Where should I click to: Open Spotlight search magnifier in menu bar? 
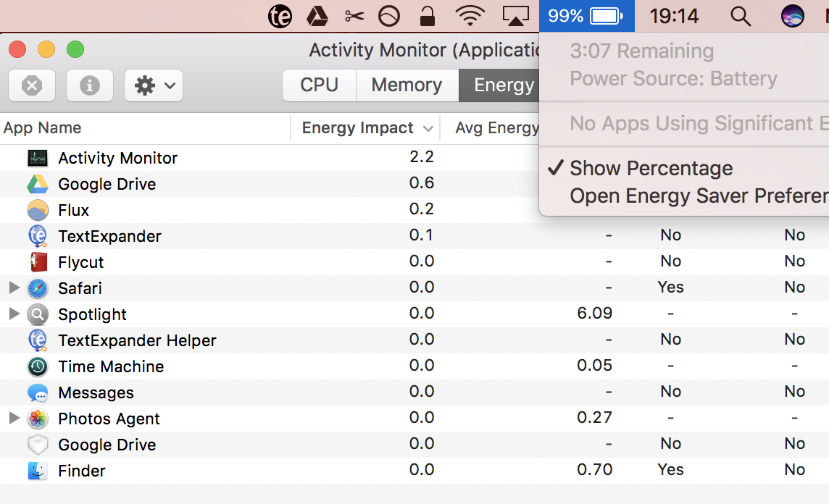click(x=740, y=16)
